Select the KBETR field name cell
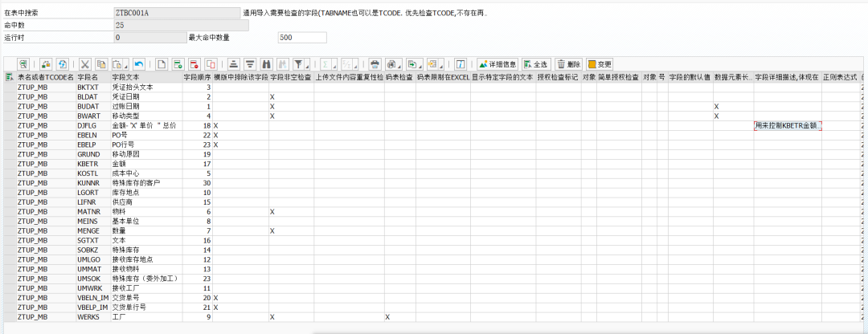This screenshot has width=868, height=334. click(x=93, y=164)
